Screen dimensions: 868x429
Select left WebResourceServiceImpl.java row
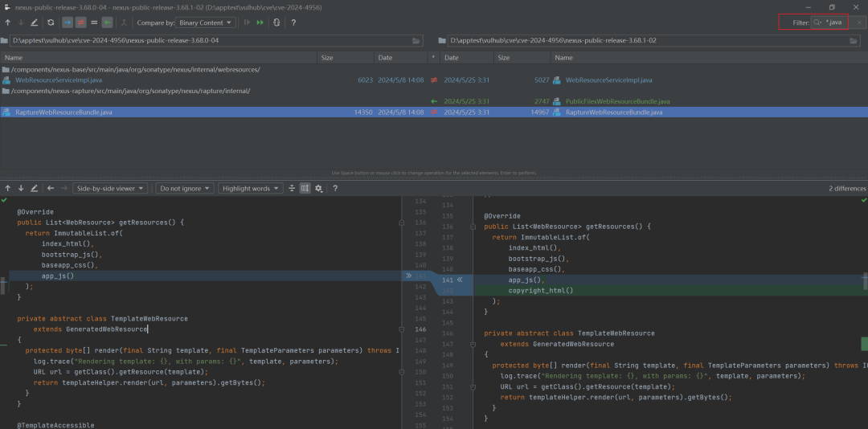pos(58,80)
